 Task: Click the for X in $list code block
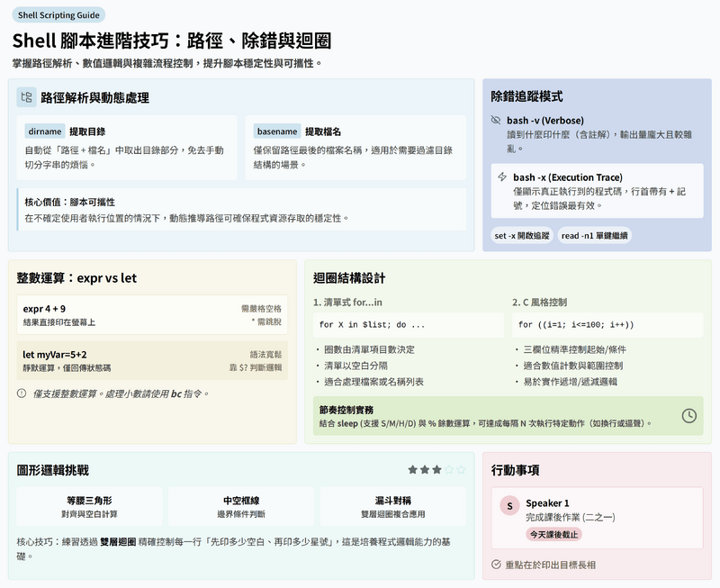[407, 324]
